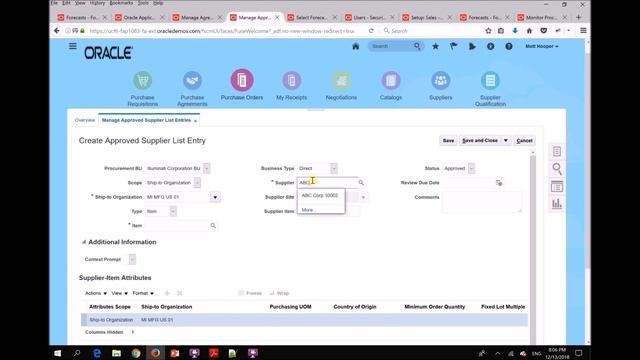Viewport: 640px width, 360px height.
Task: Open Format menu in attributes table
Action: click(x=143, y=293)
